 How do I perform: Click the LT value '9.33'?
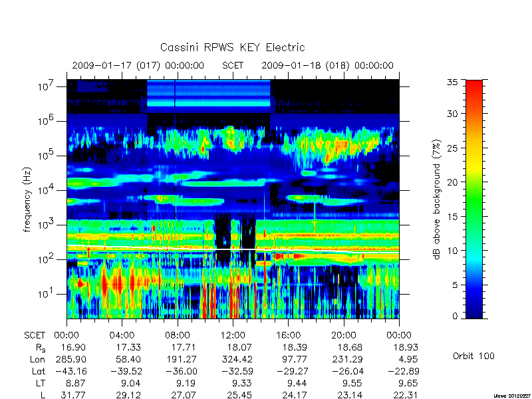click(x=242, y=383)
